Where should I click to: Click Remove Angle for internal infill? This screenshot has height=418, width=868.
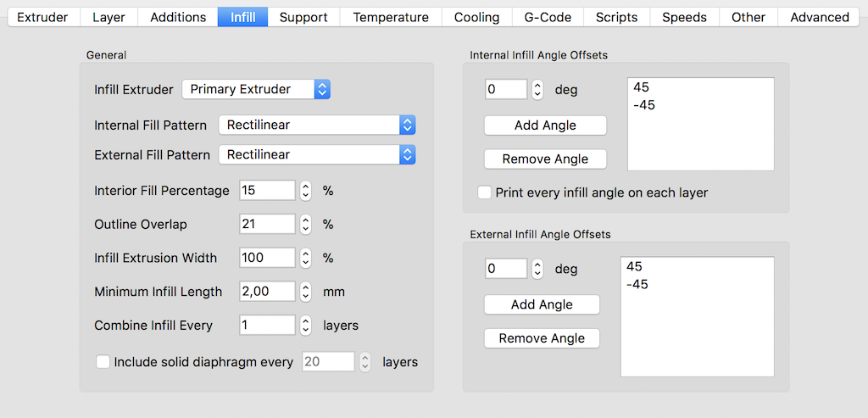pyautogui.click(x=545, y=159)
